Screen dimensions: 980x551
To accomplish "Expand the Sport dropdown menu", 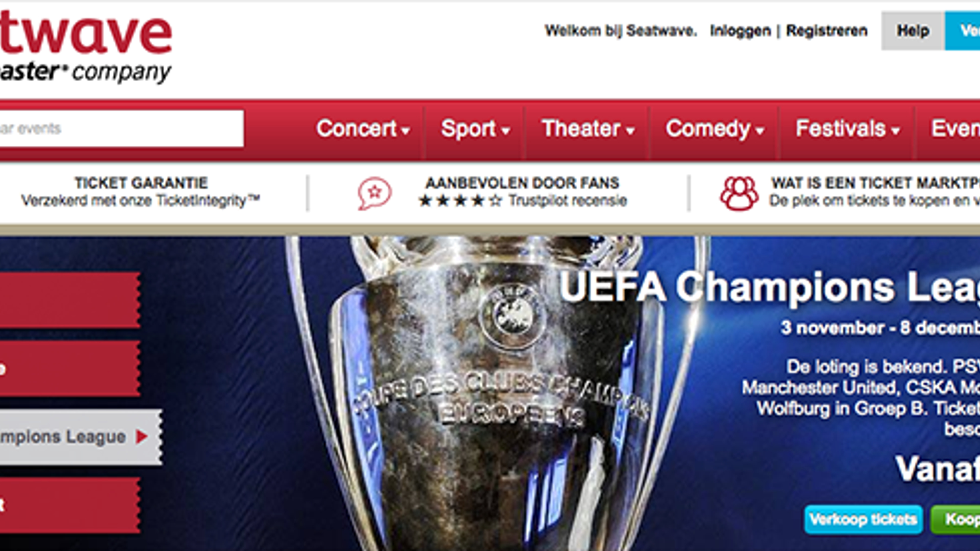I will (475, 129).
